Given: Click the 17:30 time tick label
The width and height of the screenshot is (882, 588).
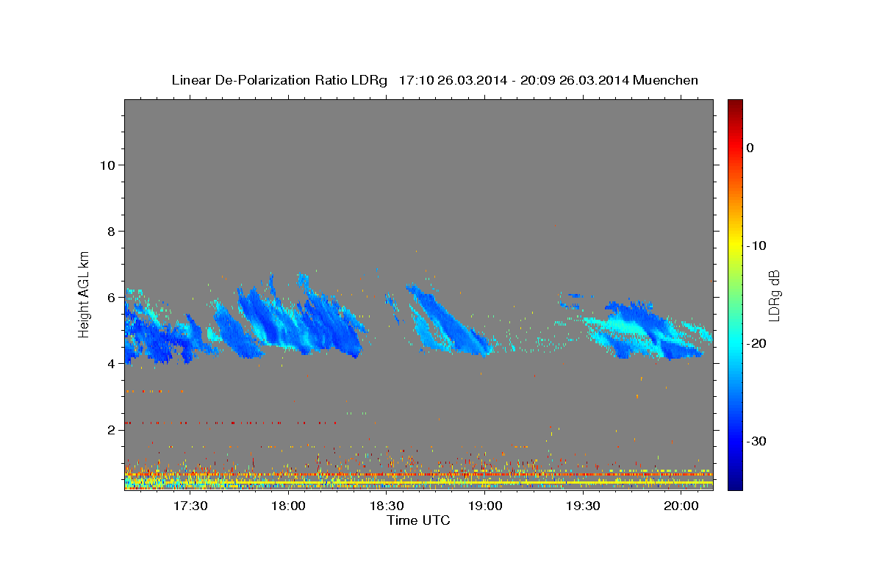Looking at the screenshot, I should (x=190, y=506).
